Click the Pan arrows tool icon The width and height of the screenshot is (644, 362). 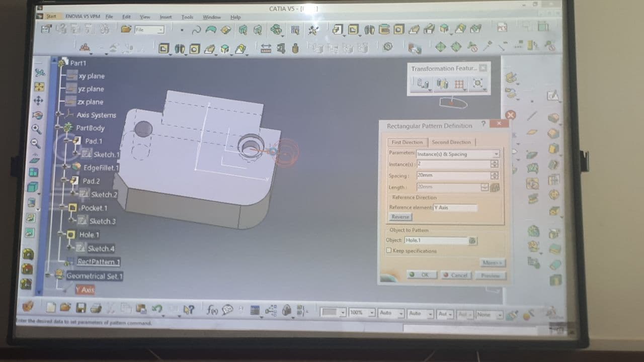pos(38,101)
